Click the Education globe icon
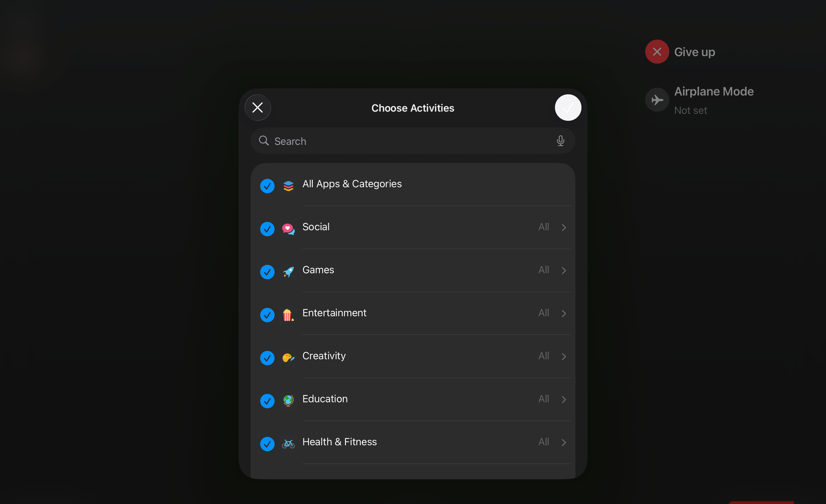Screen dimensions: 826x504 coord(288,400)
